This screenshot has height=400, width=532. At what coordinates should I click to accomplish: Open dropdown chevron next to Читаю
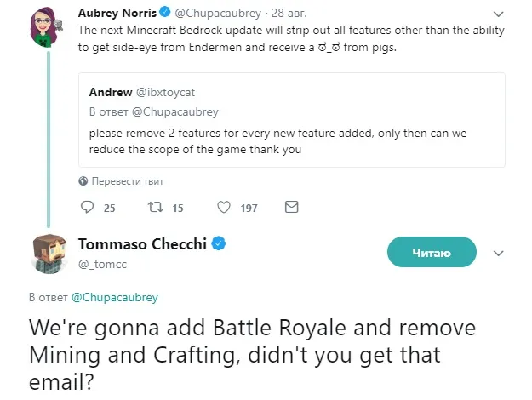click(500, 253)
